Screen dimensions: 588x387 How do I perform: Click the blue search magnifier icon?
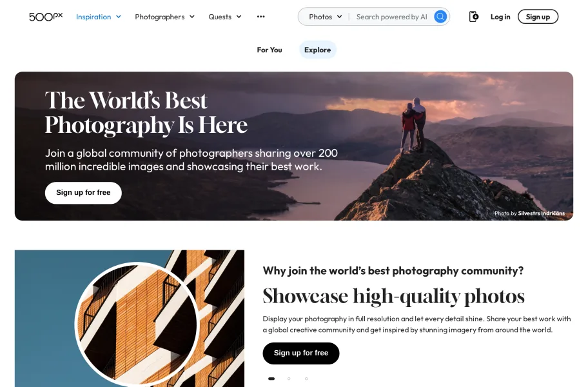[440, 17]
